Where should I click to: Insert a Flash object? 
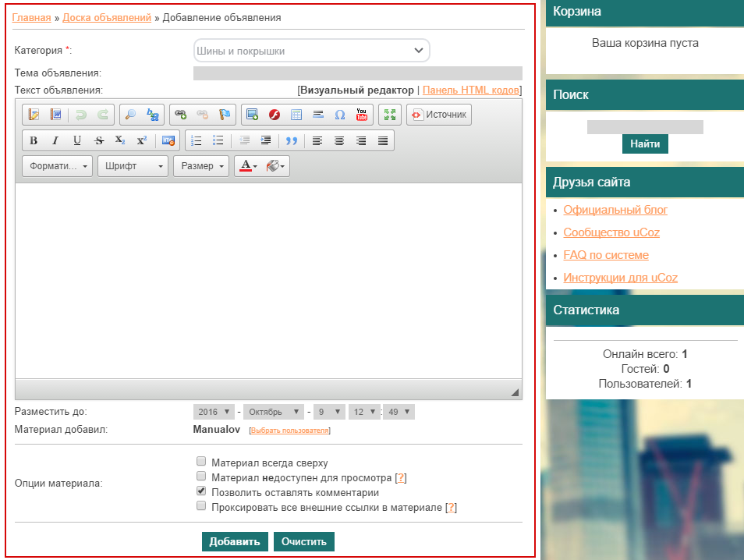point(275,115)
